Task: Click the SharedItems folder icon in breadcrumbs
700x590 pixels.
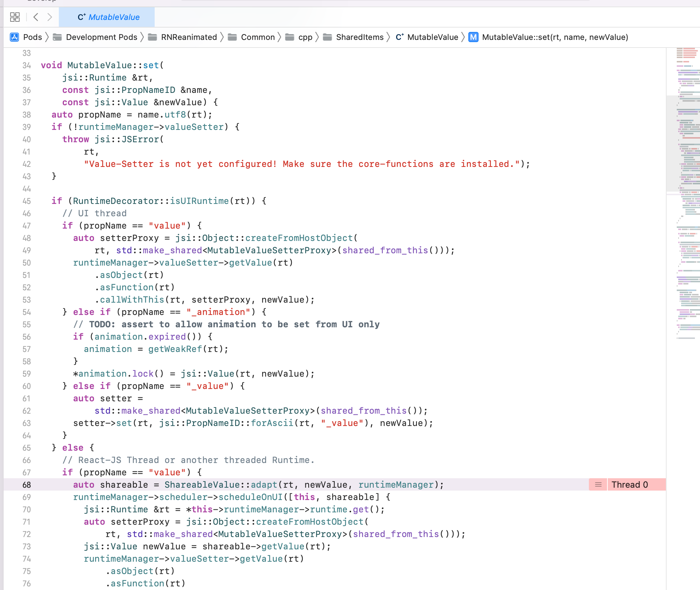Action: (328, 37)
